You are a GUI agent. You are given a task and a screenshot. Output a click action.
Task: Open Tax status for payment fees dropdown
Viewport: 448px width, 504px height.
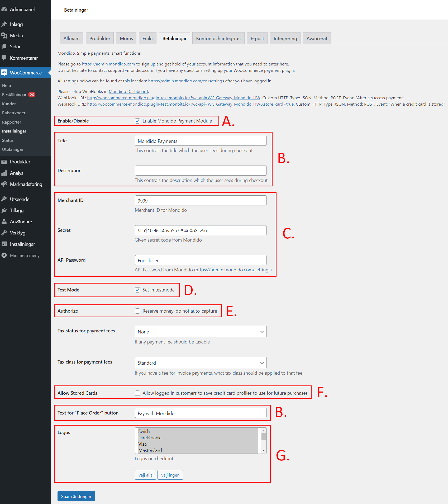pyautogui.click(x=201, y=332)
